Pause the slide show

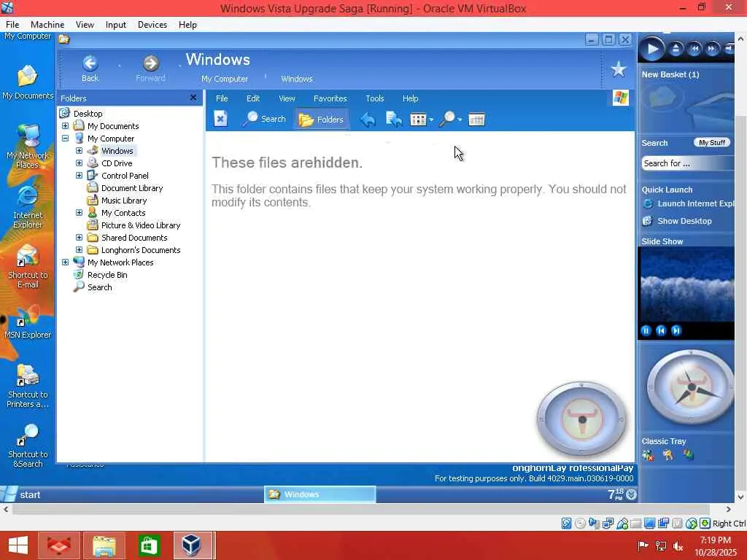click(646, 330)
